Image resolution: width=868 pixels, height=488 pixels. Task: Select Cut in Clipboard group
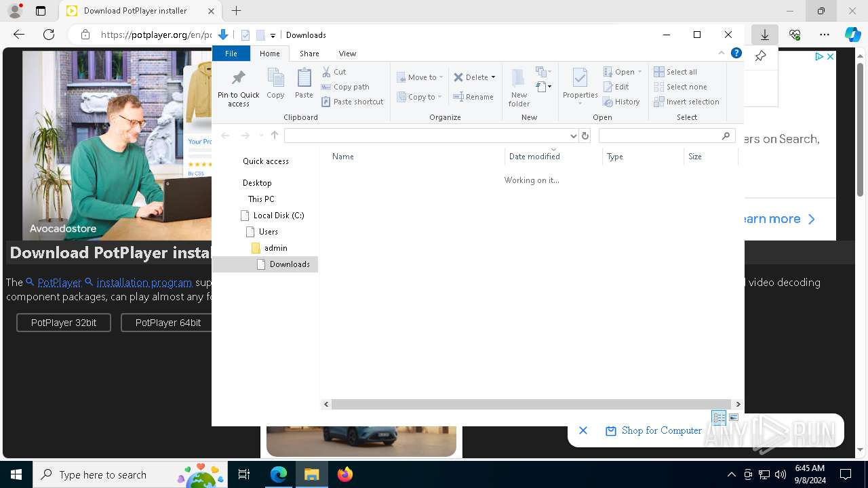pyautogui.click(x=334, y=72)
